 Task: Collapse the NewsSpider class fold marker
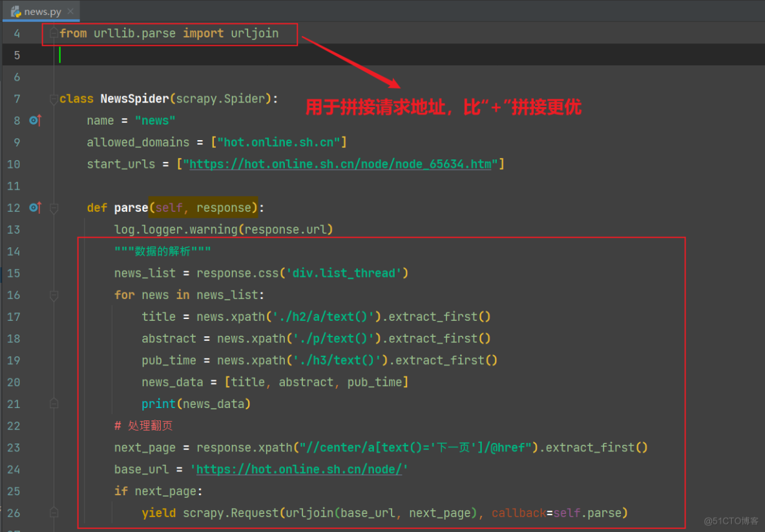[x=54, y=99]
